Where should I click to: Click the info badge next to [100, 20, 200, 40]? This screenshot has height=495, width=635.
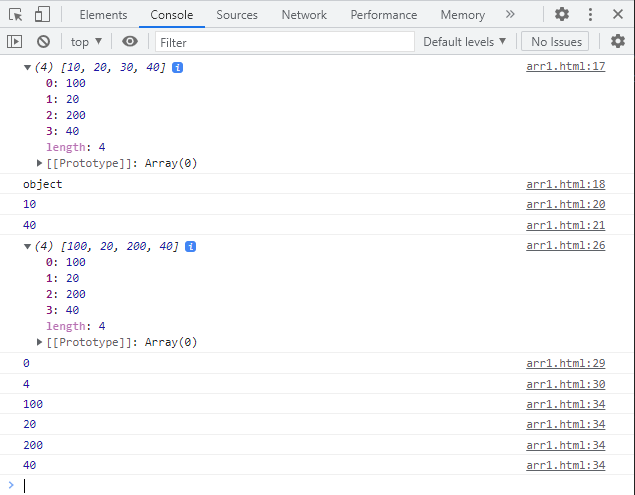pos(190,246)
